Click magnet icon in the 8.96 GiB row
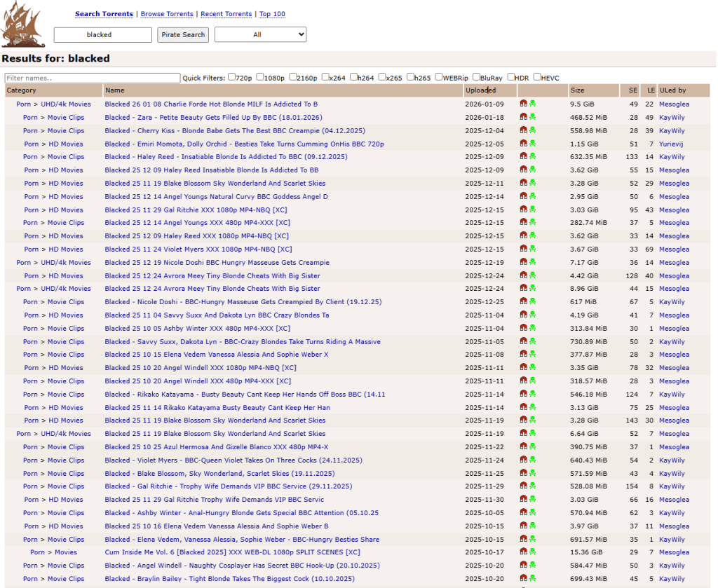This screenshot has width=718, height=588. coord(523,289)
